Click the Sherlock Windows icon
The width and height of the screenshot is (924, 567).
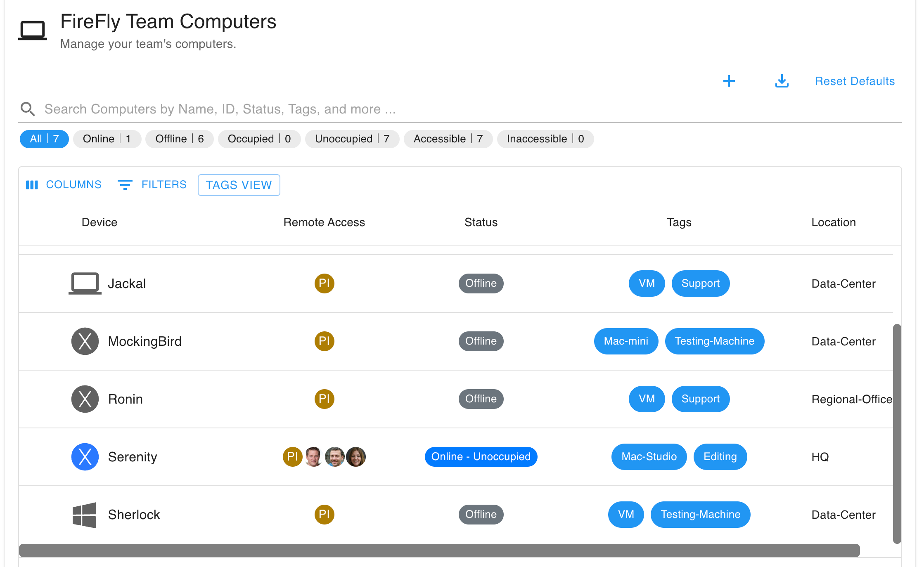(85, 515)
